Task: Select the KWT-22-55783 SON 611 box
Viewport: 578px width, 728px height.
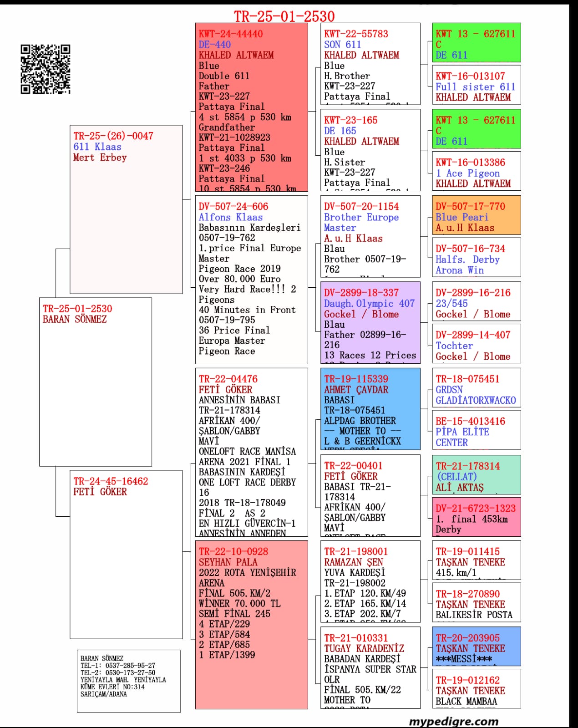Action: (x=370, y=64)
